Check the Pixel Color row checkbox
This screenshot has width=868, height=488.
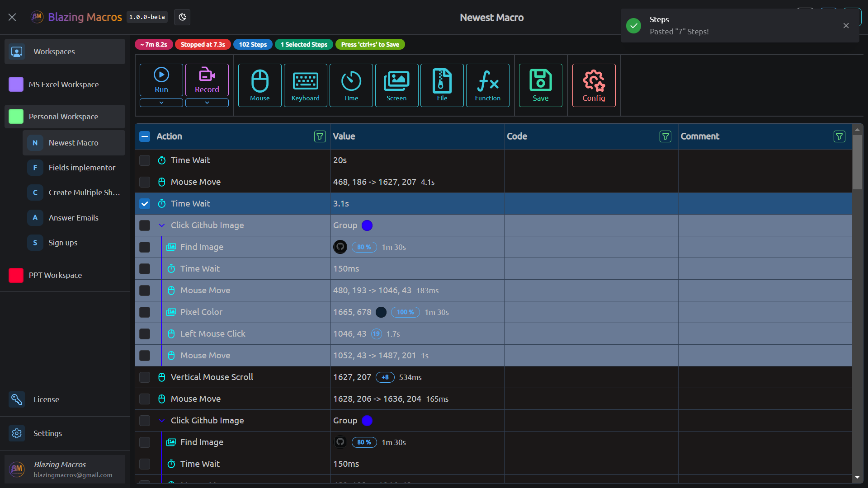click(x=145, y=312)
